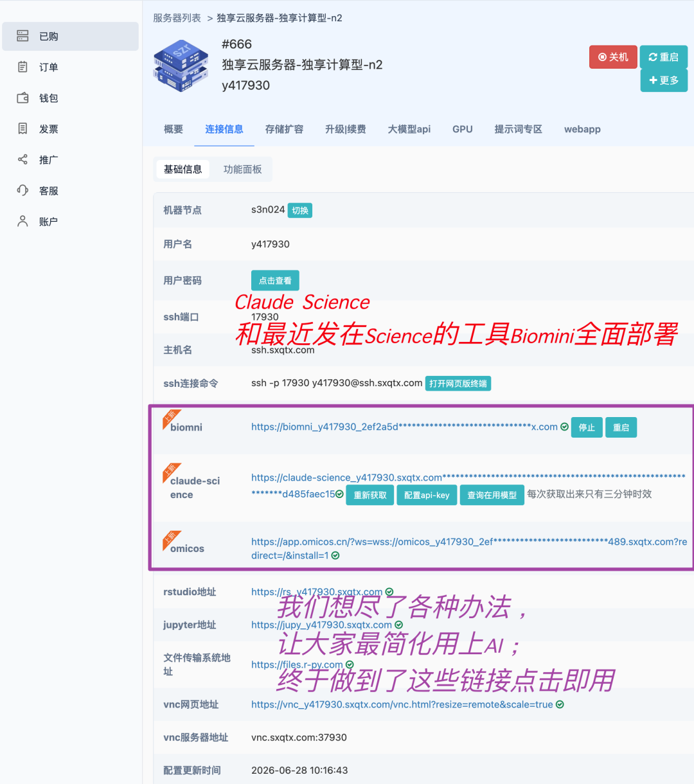The image size is (694, 784).
Task: Open the 发票 invoice icon in sidebar
Action: tap(22, 129)
